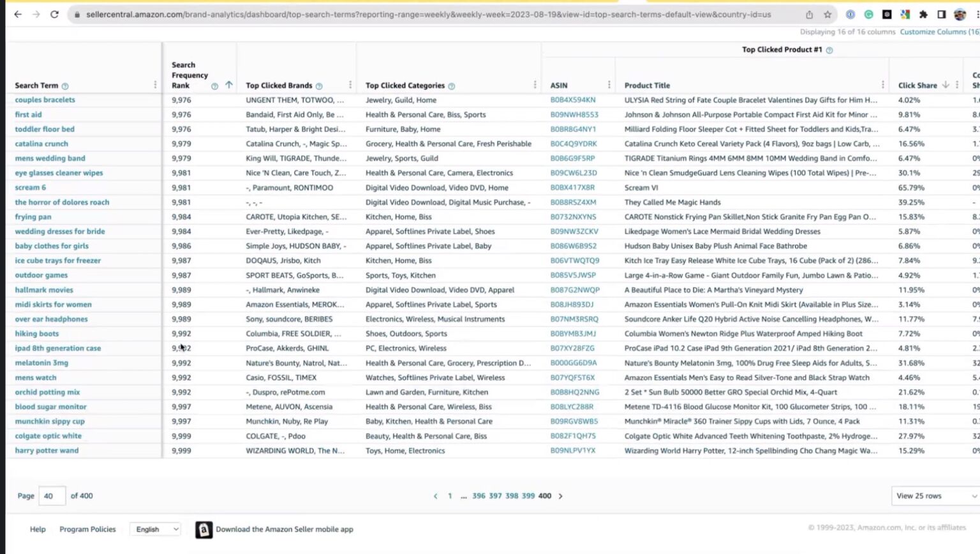Open Download the Amazon Seller mobile app link
This screenshot has width=980, height=554.
click(285, 529)
